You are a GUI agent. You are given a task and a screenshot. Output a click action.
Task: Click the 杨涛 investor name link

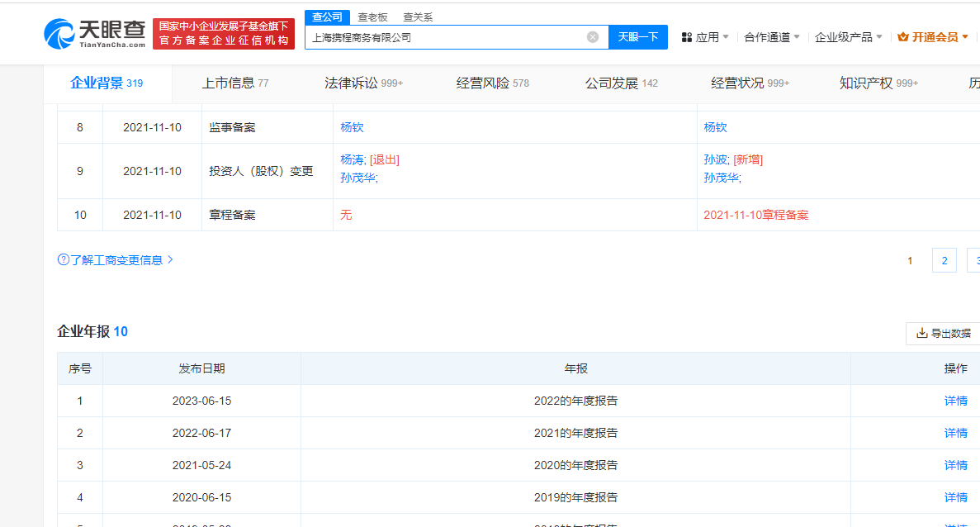tap(352, 159)
